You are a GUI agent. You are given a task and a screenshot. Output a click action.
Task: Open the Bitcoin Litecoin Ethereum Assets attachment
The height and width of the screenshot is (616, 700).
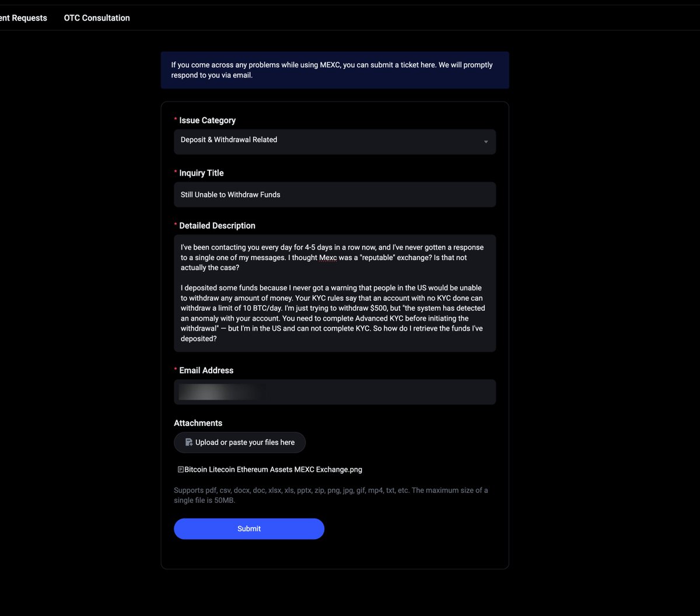273,470
